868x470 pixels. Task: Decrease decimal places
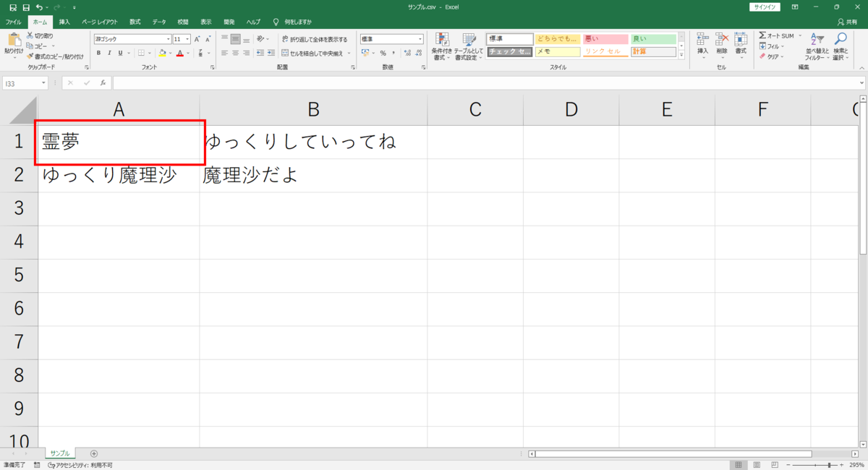pyautogui.click(x=418, y=53)
